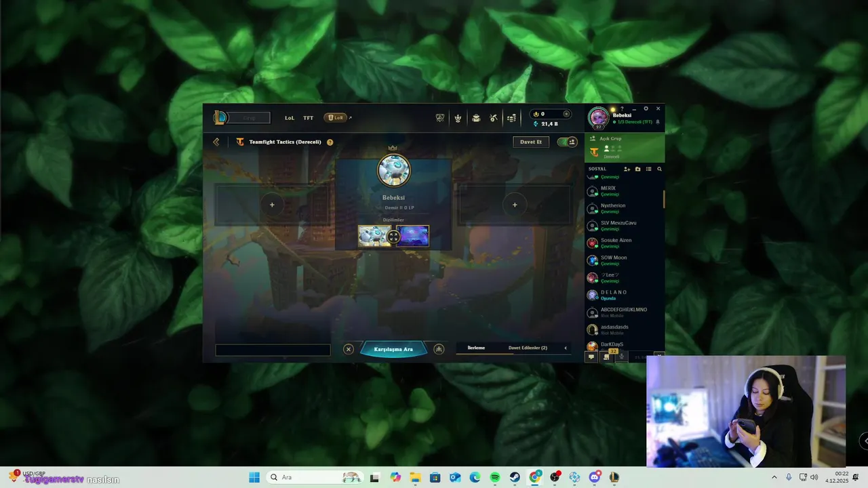Viewport: 868px width, 488px height.
Task: Open the Clash trophy icon
Action: tap(440, 118)
